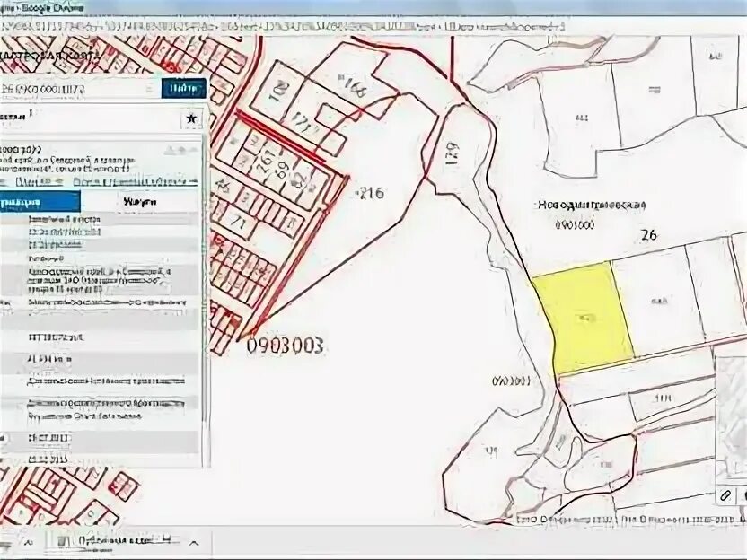Add the parcel to favorites with star icon

[x=191, y=118]
